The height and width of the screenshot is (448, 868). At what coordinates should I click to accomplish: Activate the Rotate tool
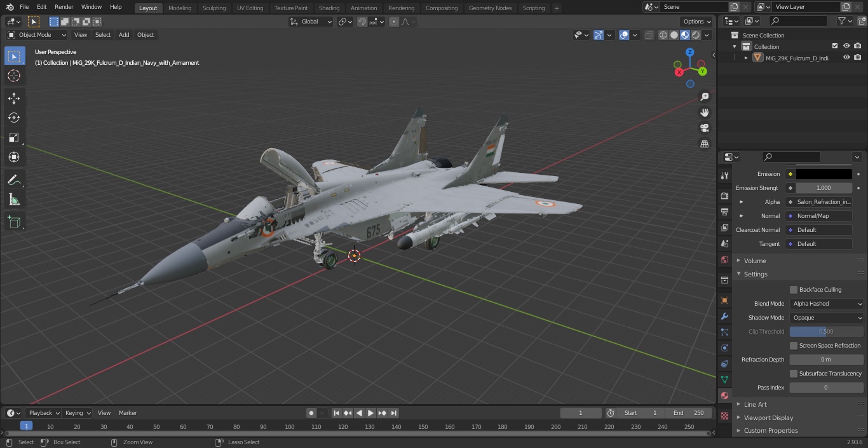[14, 118]
